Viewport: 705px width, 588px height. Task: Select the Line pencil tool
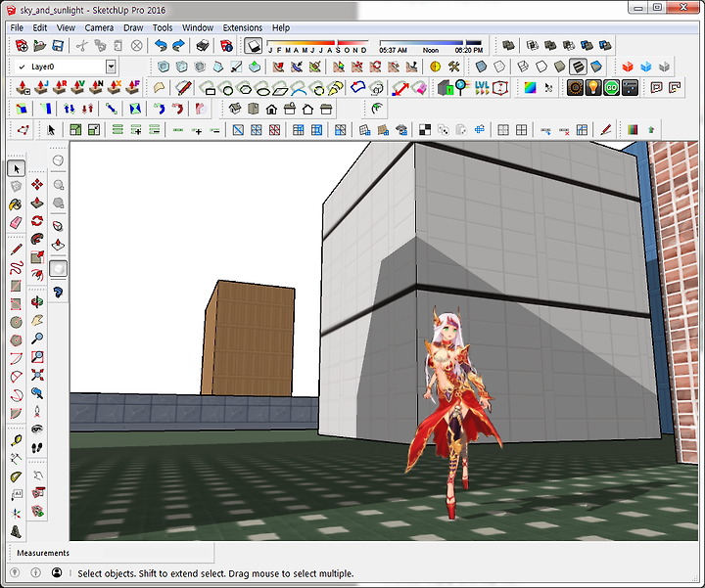pyautogui.click(x=17, y=249)
